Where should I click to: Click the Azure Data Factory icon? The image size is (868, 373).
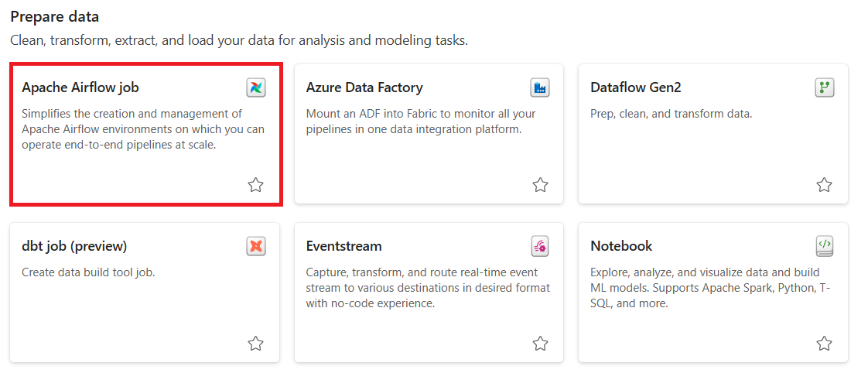pos(540,87)
